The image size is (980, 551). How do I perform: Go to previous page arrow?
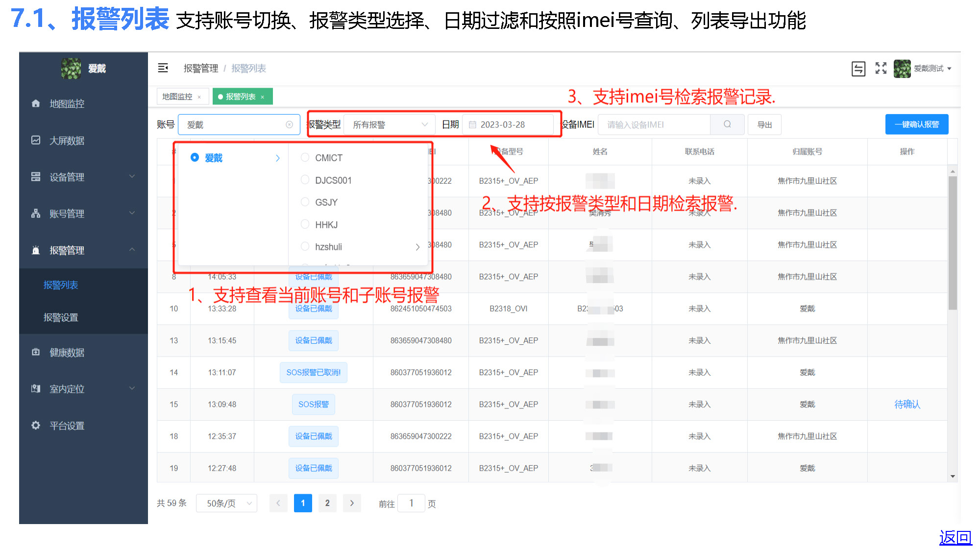point(278,503)
